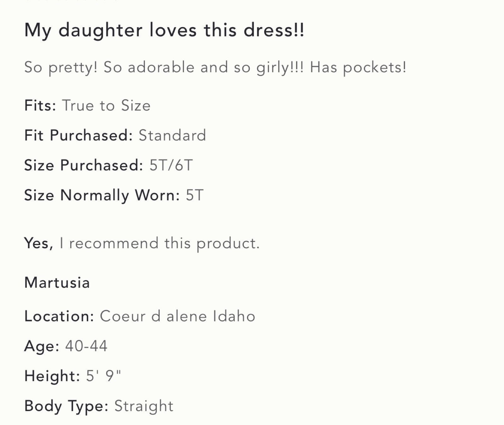The width and height of the screenshot is (504, 425).
Task: Click the review title about daughter's dress
Action: pos(164,31)
